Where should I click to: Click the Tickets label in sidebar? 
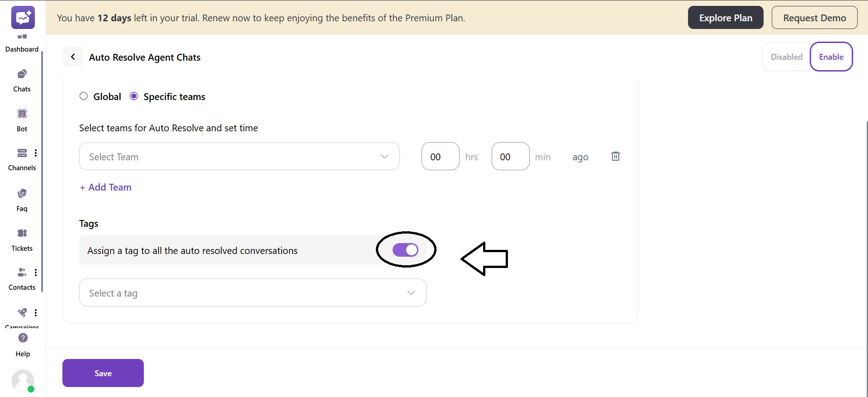(22, 249)
